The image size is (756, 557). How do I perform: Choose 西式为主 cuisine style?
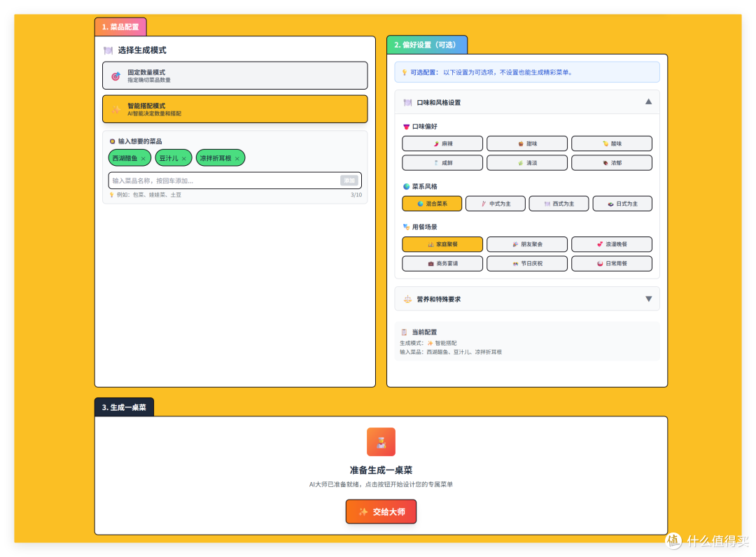tap(559, 204)
